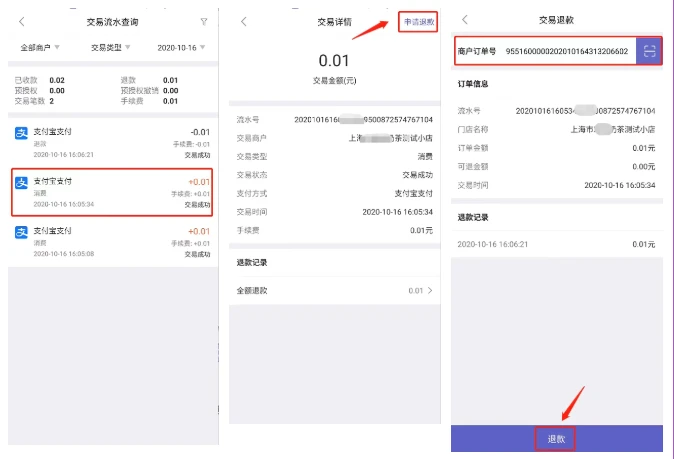Open the -0.01 退款 transaction row
This screenshot has width=674, height=459.
(113, 143)
